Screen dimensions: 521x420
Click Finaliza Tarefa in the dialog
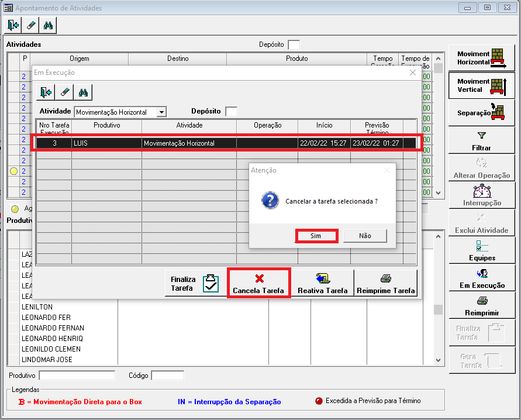pos(195,284)
